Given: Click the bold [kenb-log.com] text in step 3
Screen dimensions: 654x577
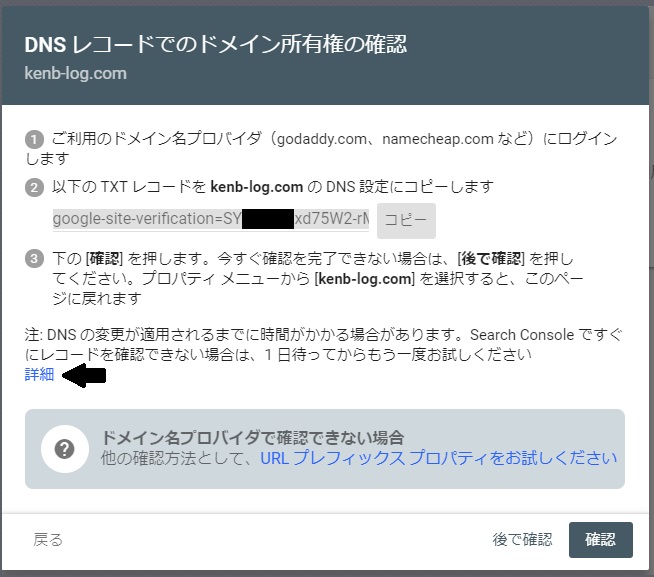Looking at the screenshot, I should click(x=364, y=278).
